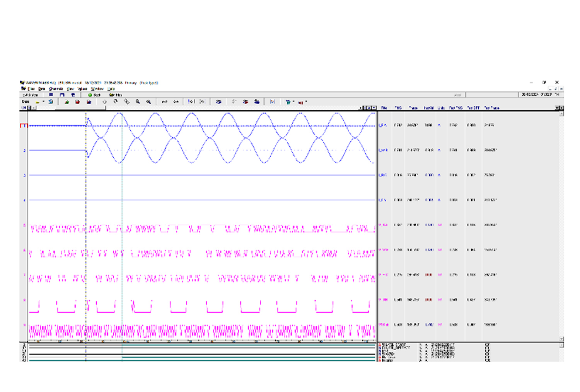The height and width of the screenshot is (392, 580).
Task: Open the Window menu
Action: pyautogui.click(x=97, y=89)
